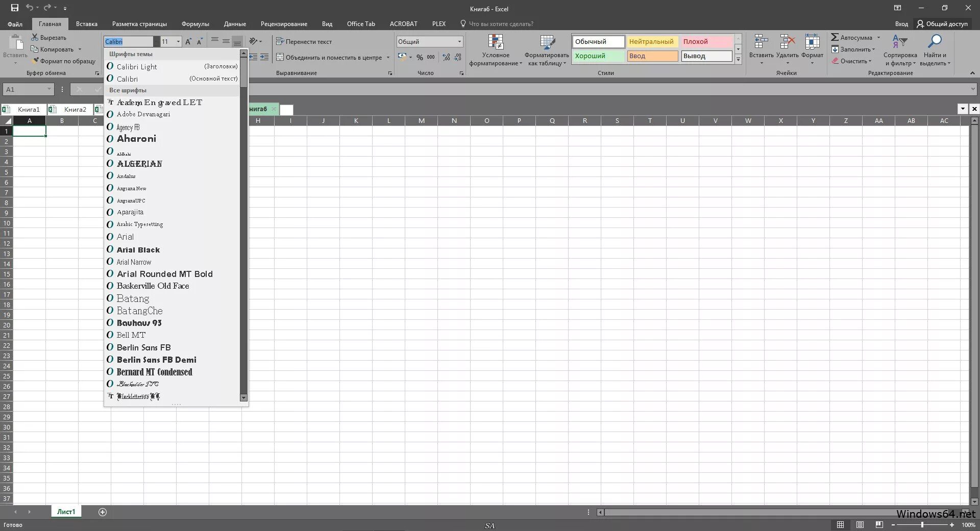Cut the selection with Вырезать scissors
Image resolution: width=980 pixels, height=531 pixels.
[x=48, y=37]
